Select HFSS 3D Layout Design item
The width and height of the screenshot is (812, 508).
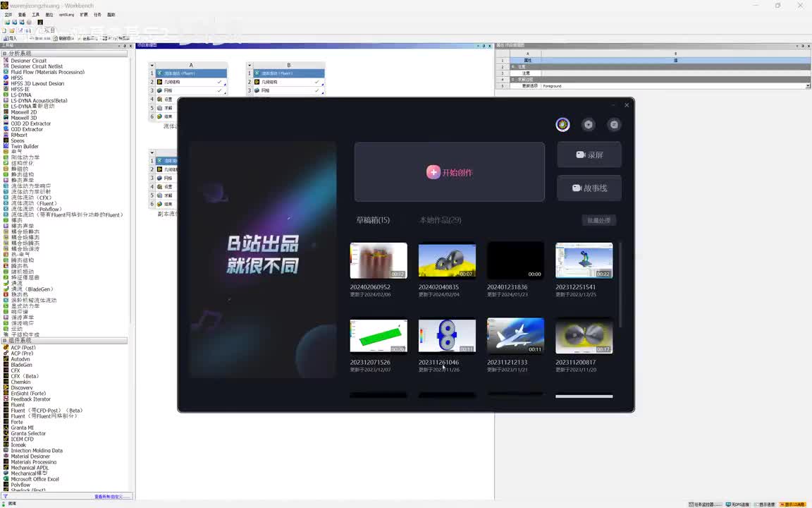point(37,83)
